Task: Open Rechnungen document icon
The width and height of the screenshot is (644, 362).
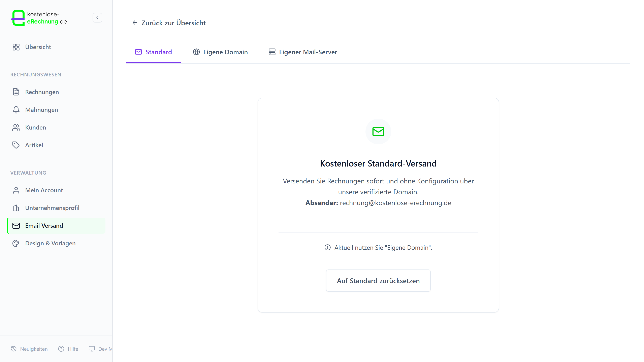Action: pyautogui.click(x=16, y=92)
